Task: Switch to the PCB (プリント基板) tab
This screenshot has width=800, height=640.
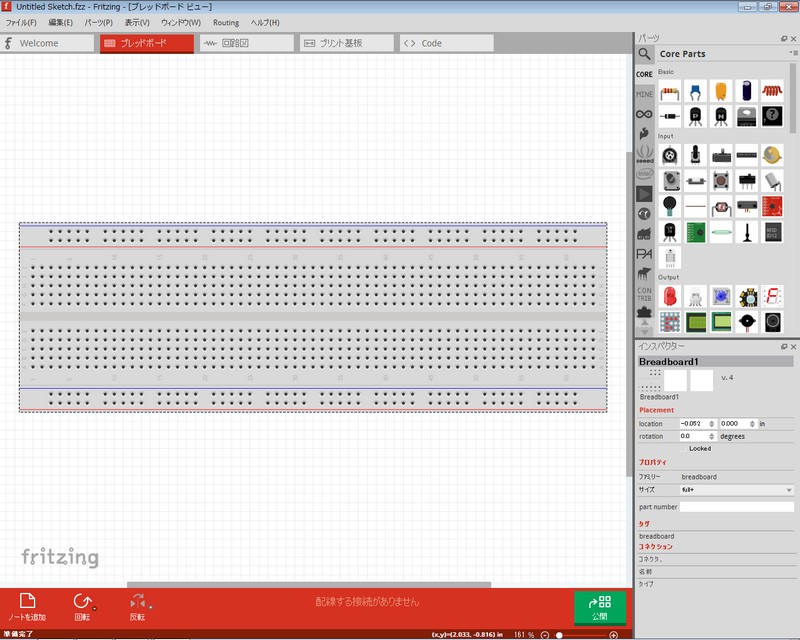Action: (347, 43)
